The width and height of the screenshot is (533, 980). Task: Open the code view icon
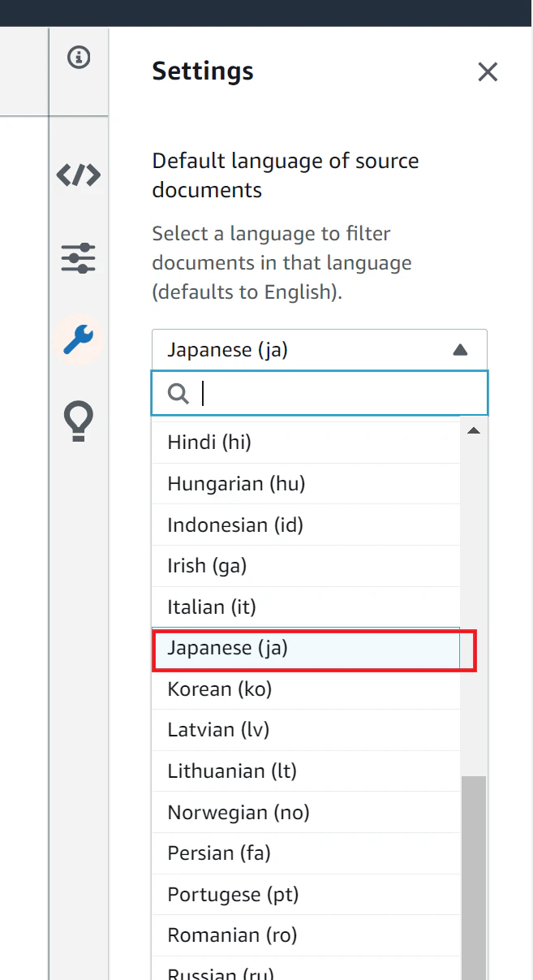[79, 175]
